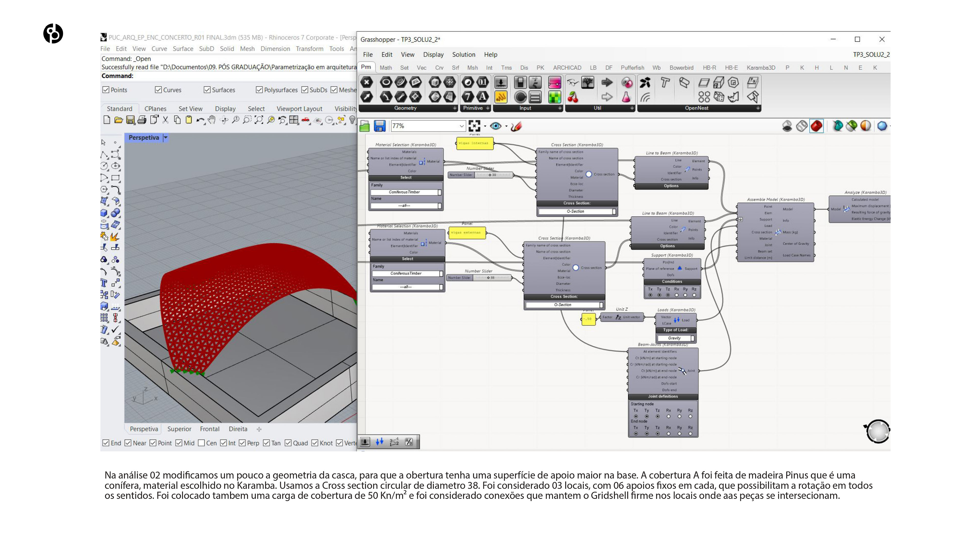
Task: Uncheck the Curves selection filter checkbox
Action: (x=158, y=90)
